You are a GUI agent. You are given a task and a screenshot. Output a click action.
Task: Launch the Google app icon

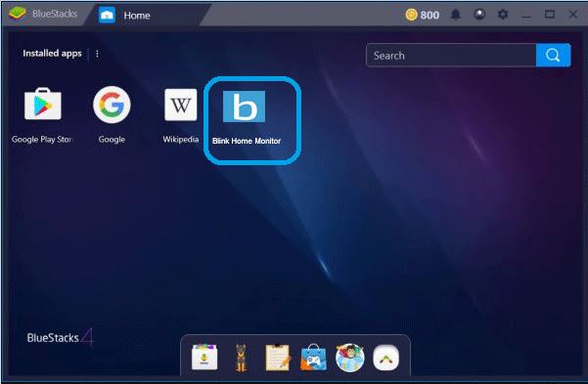pos(112,105)
